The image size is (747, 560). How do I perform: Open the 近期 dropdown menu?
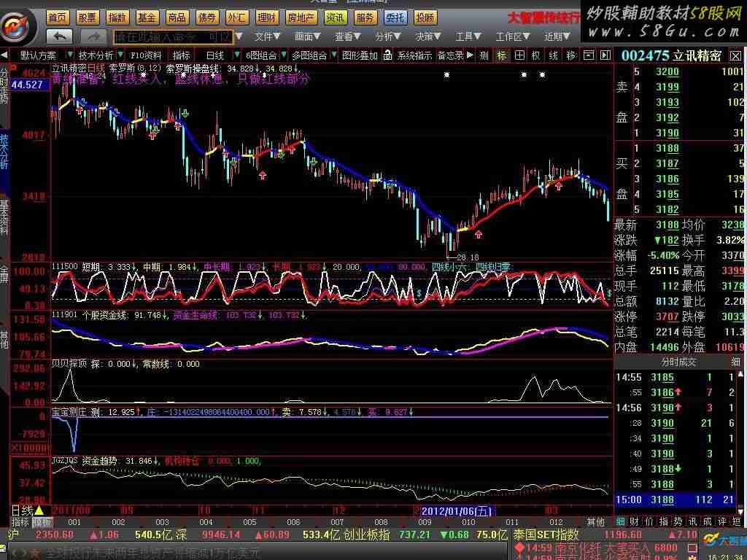pyautogui.click(x=557, y=36)
